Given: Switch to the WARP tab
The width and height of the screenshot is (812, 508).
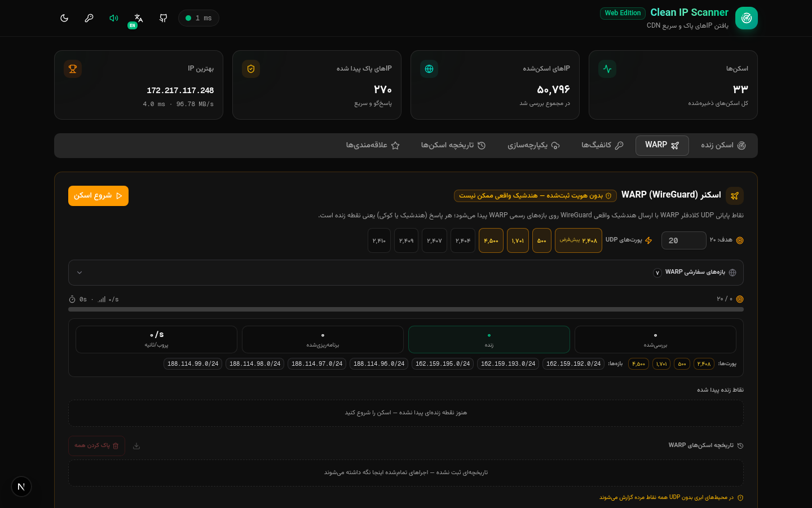Looking at the screenshot, I should [x=662, y=146].
